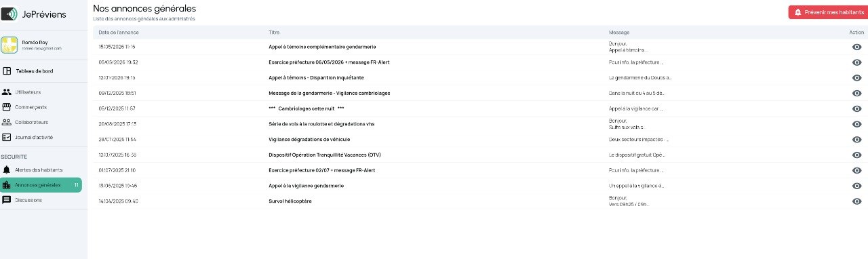Open Journal d'activité
Screen dimensions: 868x259
34,138
